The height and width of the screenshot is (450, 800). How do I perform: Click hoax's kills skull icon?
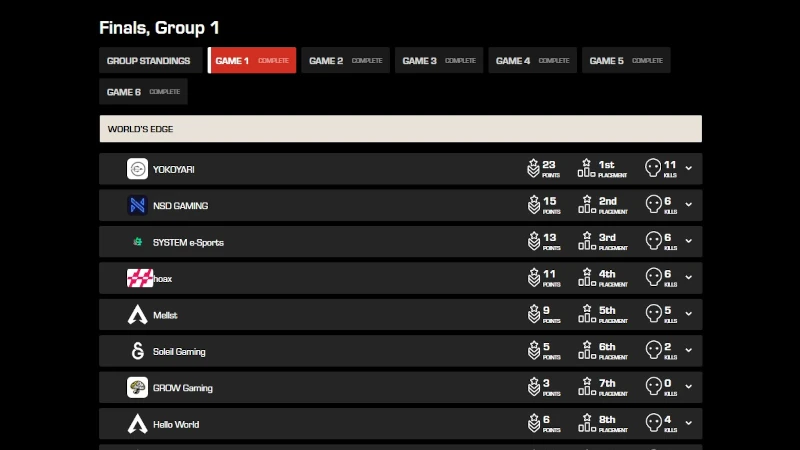(654, 277)
